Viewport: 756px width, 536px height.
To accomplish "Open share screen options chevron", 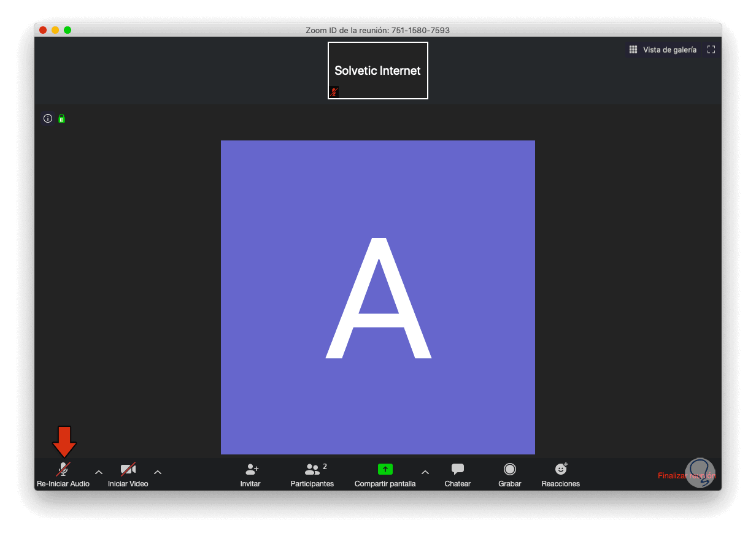I will pyautogui.click(x=425, y=472).
